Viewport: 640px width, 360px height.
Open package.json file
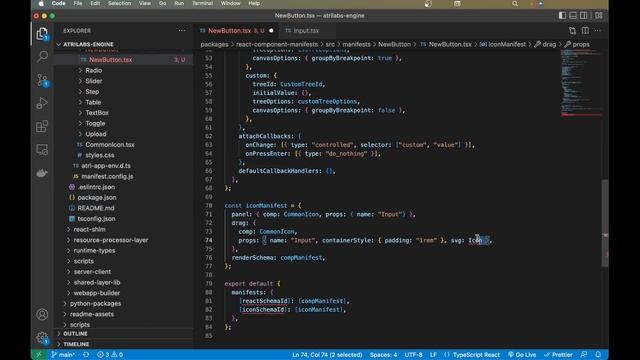coord(97,197)
